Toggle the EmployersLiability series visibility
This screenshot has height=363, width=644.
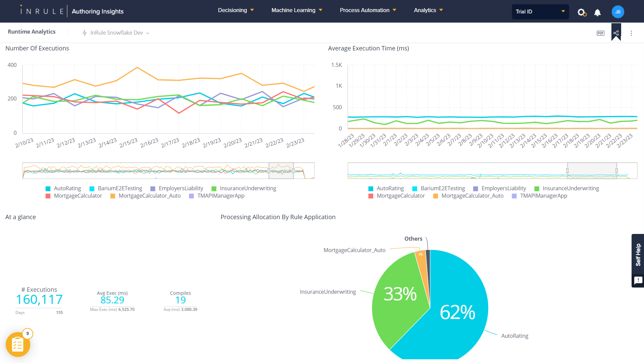[181, 188]
